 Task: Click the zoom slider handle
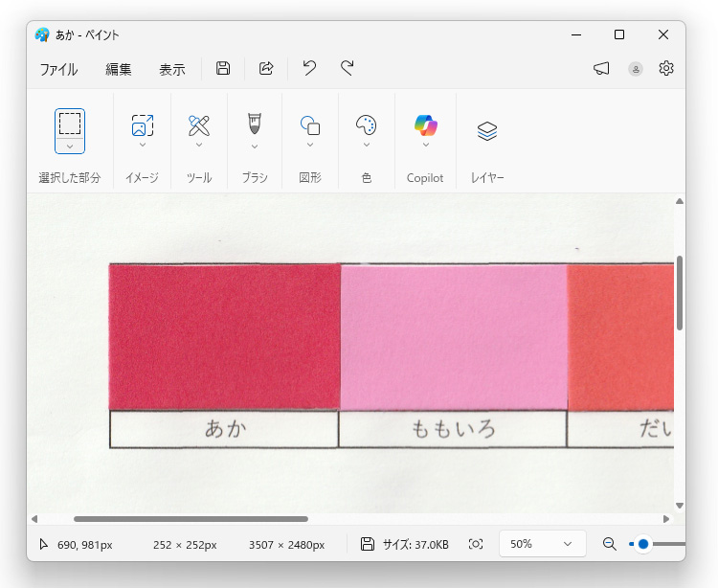tap(643, 544)
